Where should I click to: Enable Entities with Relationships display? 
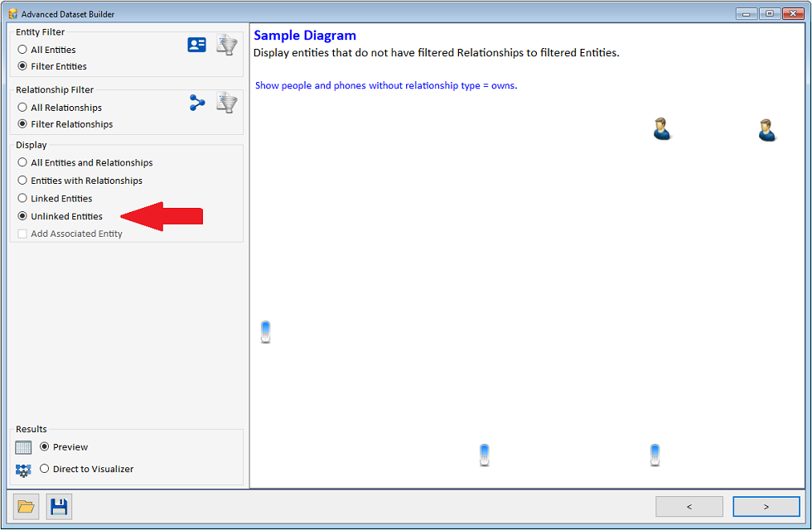point(22,181)
